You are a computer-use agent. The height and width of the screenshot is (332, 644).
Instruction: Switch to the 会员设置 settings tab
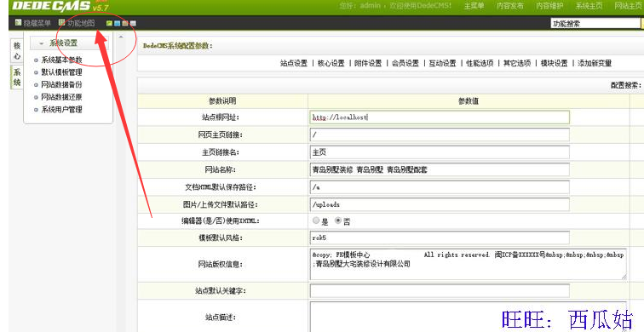point(405,63)
